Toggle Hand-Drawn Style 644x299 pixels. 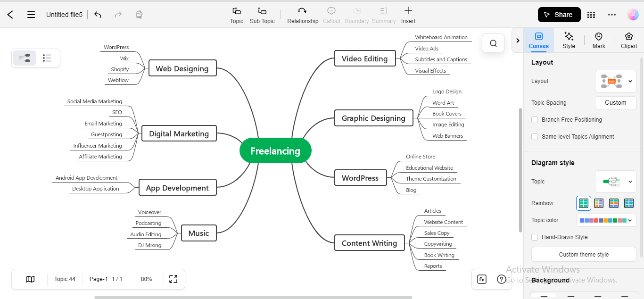click(x=535, y=237)
